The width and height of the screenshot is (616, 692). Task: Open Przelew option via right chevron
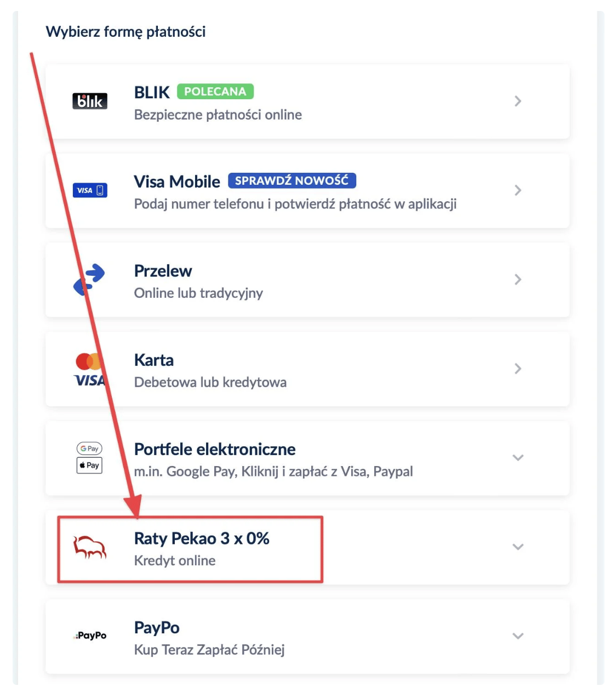coord(517,280)
